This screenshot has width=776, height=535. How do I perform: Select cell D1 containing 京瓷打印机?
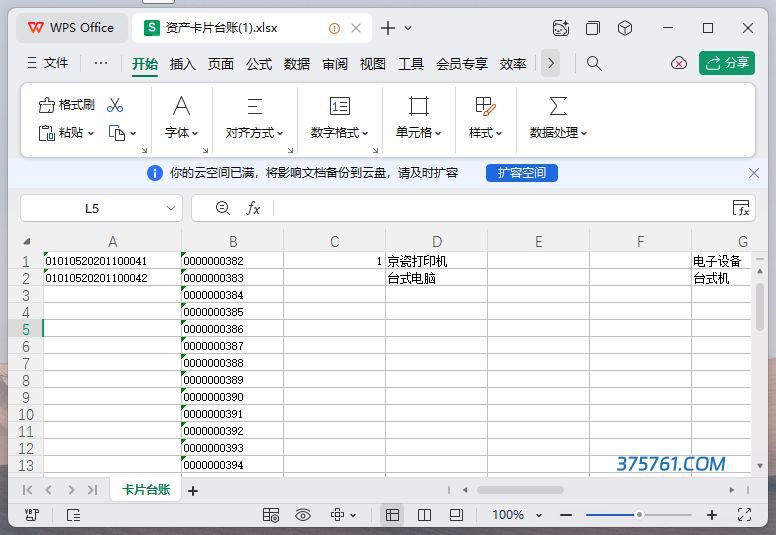click(436, 261)
